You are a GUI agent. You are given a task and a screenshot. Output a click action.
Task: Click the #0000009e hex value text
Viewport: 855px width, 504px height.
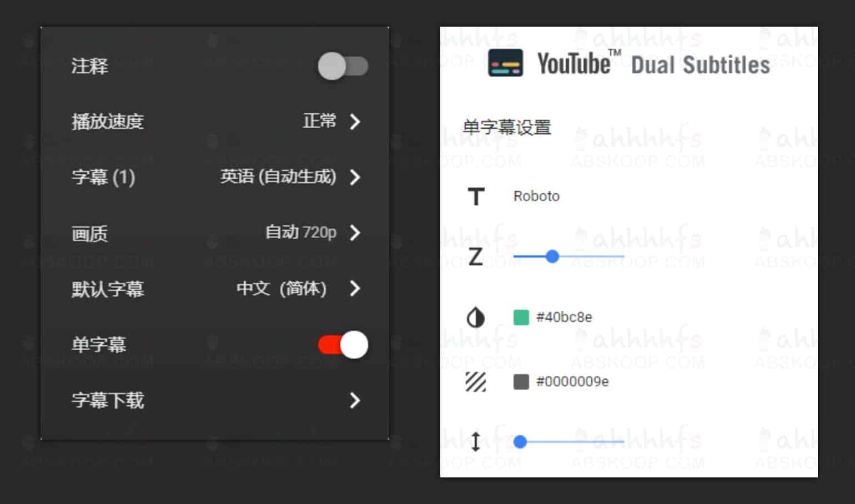tap(572, 381)
